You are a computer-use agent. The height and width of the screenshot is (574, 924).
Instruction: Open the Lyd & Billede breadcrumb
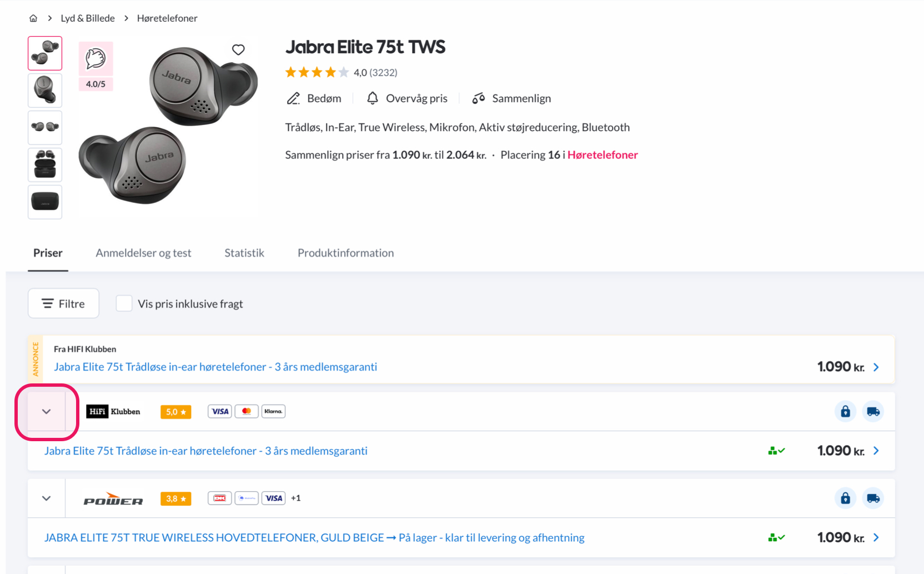pyautogui.click(x=88, y=18)
